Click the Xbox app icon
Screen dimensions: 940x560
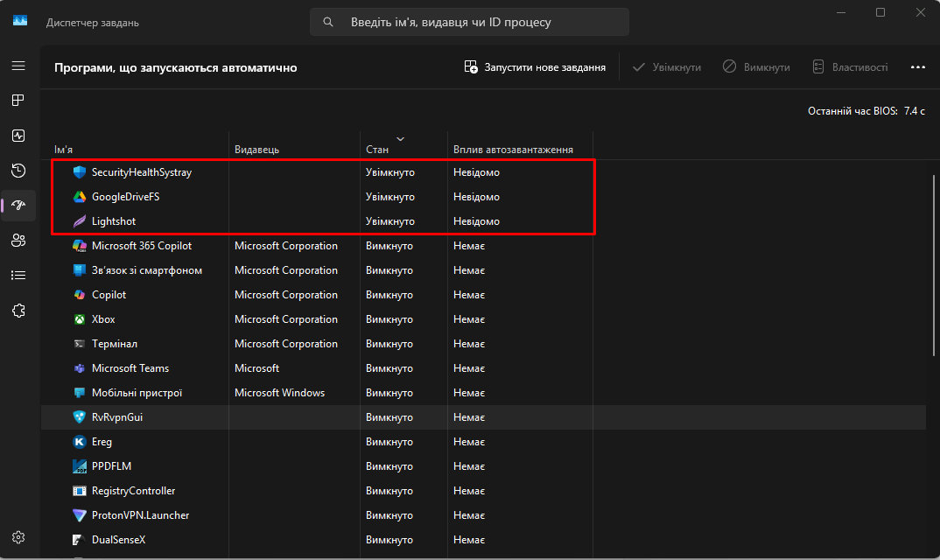click(x=79, y=319)
